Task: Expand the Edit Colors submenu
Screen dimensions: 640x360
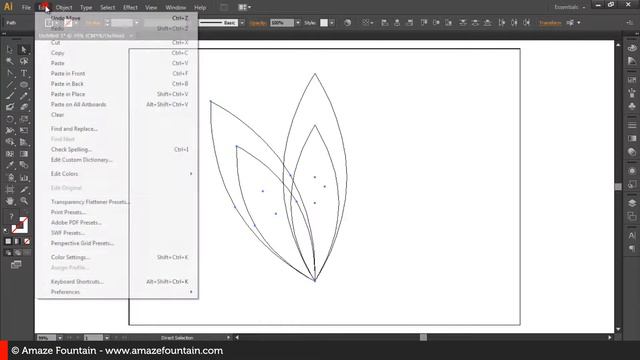Action: click(x=117, y=174)
